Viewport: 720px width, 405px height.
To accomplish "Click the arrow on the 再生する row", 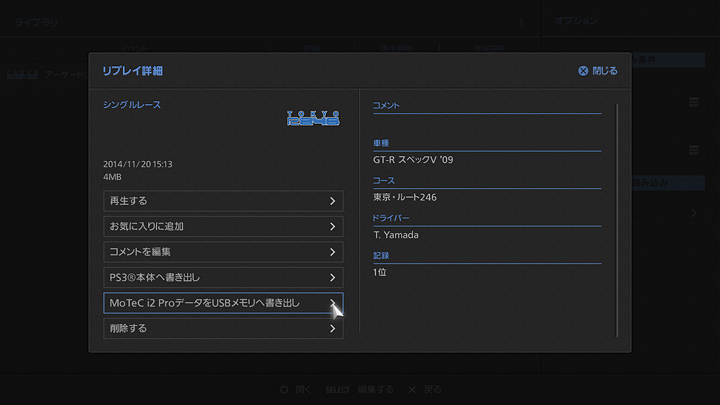I will (332, 201).
